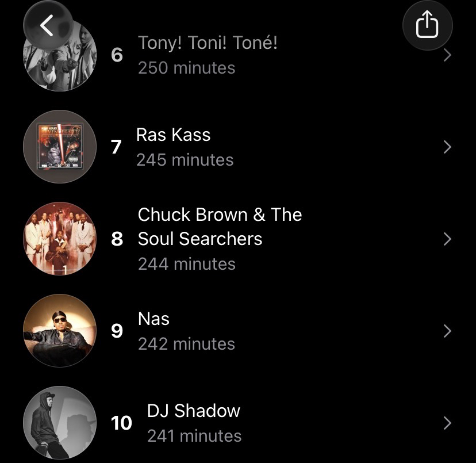
Task: Tap the rank number 9
Action: pyautogui.click(x=117, y=331)
